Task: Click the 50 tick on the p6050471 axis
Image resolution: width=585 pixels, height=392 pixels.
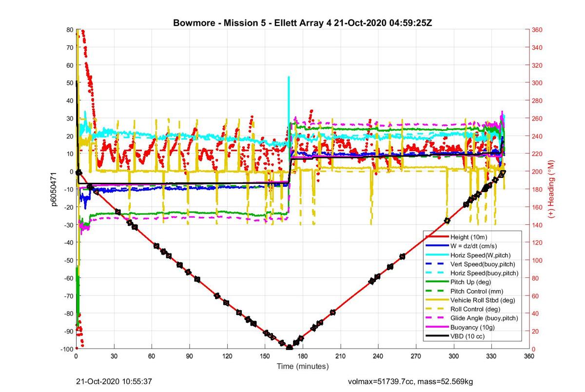Action: coord(70,83)
